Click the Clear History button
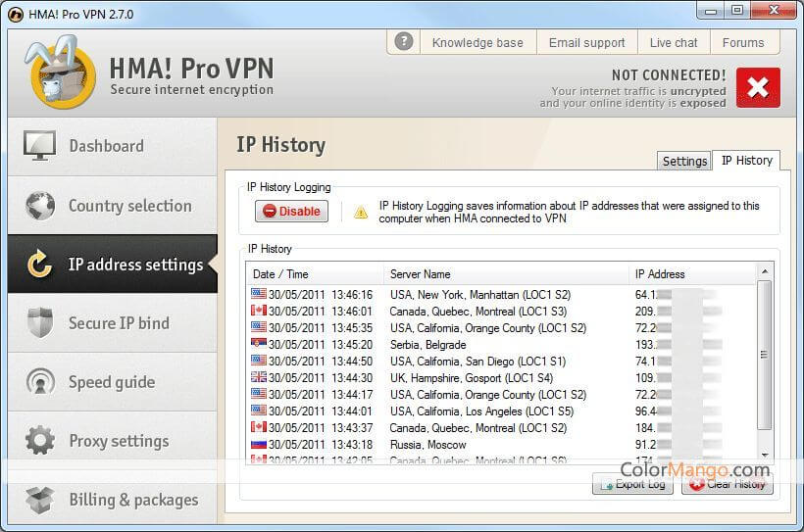The height and width of the screenshot is (532, 804). click(x=728, y=484)
